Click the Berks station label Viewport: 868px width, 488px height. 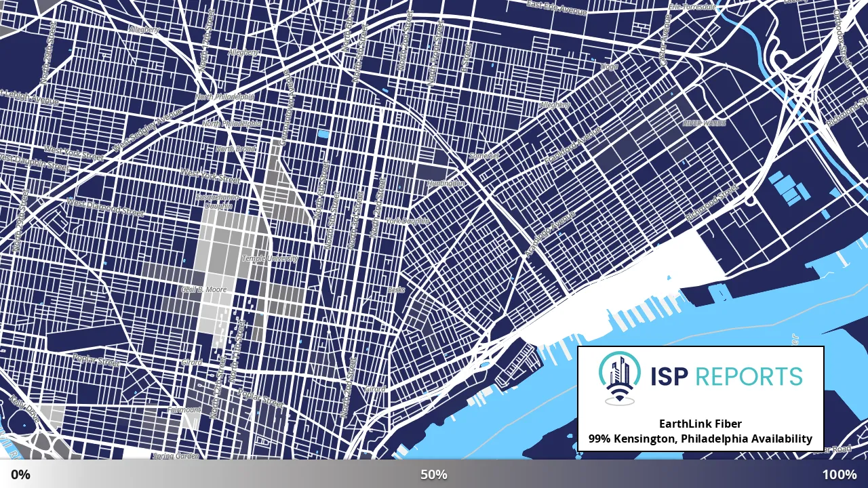396,289
